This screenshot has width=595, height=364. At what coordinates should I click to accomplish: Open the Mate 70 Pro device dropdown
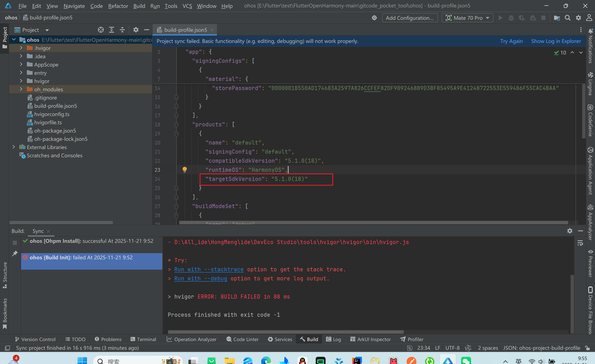click(x=467, y=18)
